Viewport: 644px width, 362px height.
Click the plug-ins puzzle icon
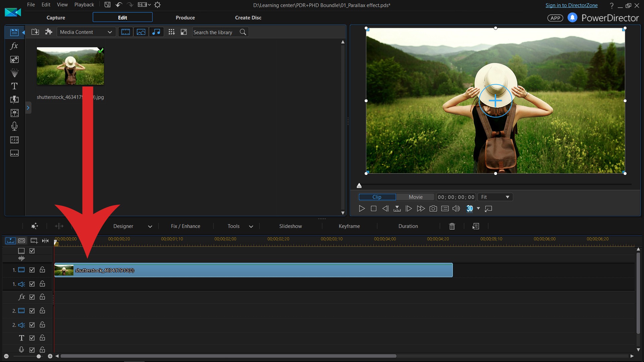pos(49,32)
